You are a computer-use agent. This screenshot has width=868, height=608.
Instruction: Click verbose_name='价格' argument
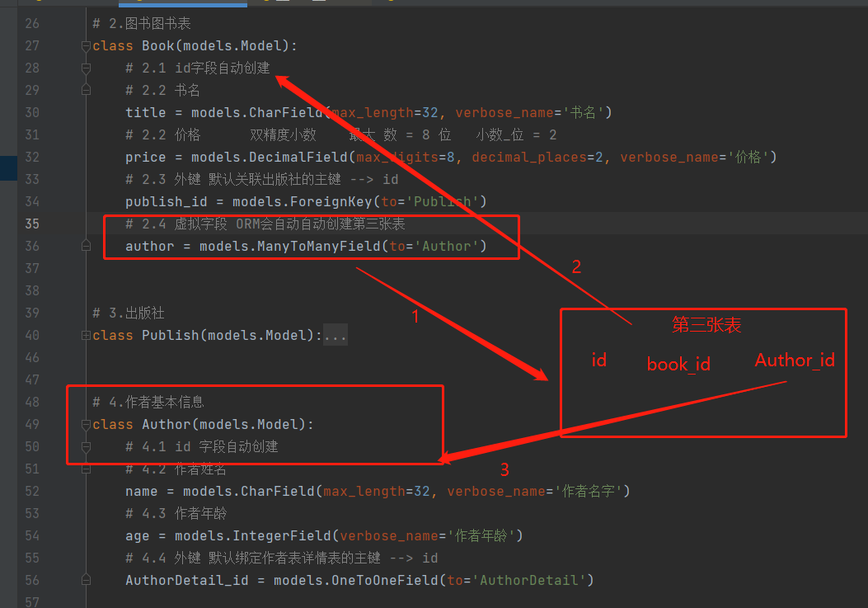pos(695,158)
